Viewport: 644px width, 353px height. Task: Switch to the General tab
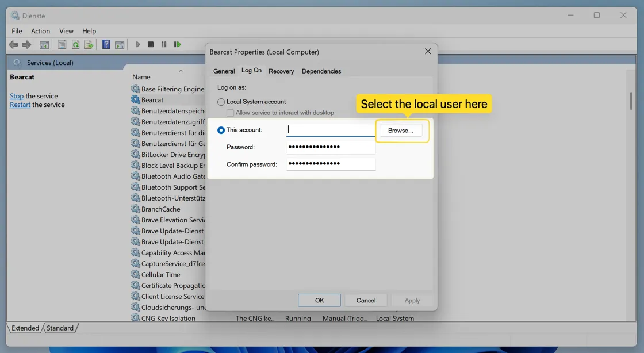tap(224, 71)
